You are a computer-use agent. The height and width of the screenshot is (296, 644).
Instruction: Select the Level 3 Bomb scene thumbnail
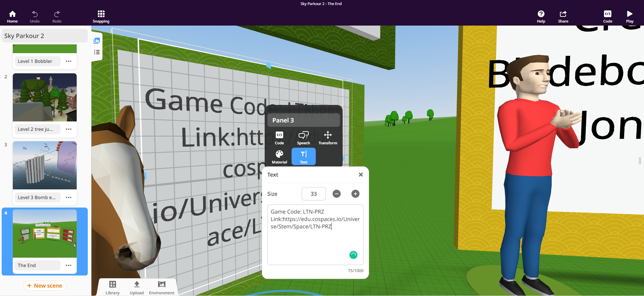pos(45,165)
